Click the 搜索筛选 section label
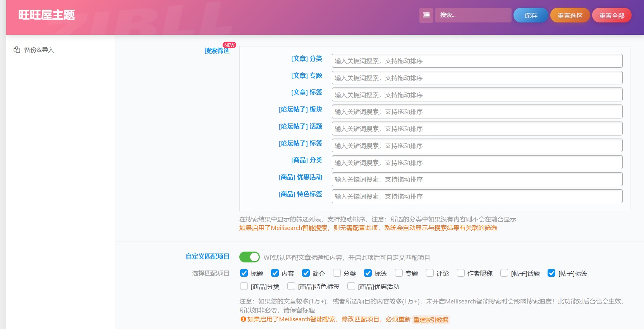644x329 pixels. (x=217, y=51)
